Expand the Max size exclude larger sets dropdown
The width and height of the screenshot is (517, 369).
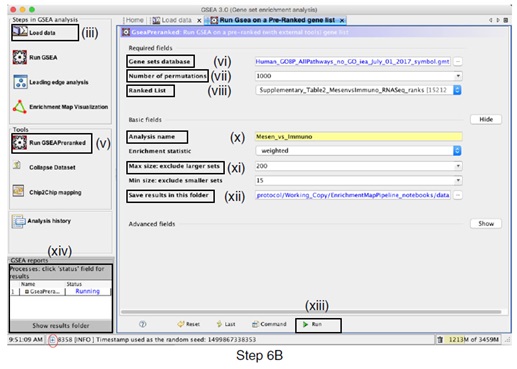(458, 166)
